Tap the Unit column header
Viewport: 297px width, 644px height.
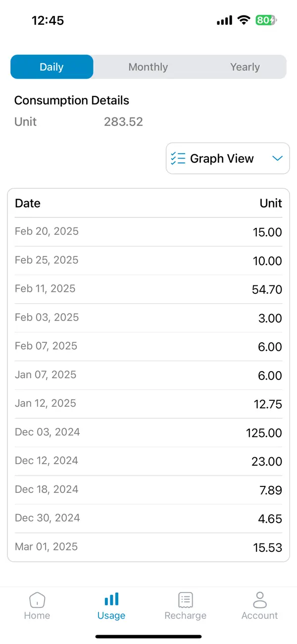[x=271, y=203]
